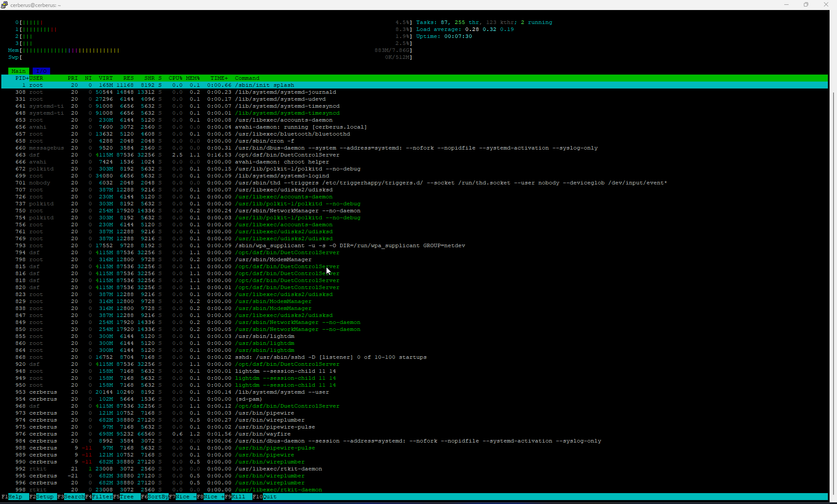Select PID 798 ModemManager row

tap(415, 259)
